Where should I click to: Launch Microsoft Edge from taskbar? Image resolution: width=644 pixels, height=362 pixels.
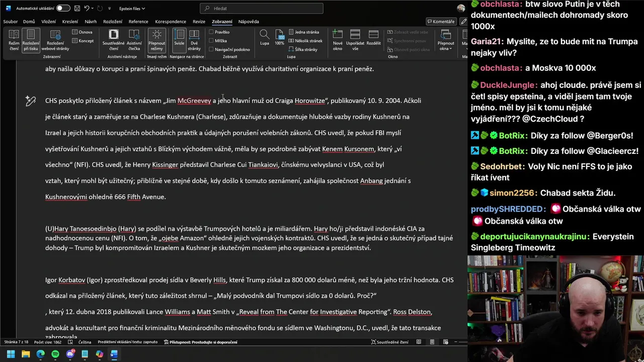(x=40, y=354)
